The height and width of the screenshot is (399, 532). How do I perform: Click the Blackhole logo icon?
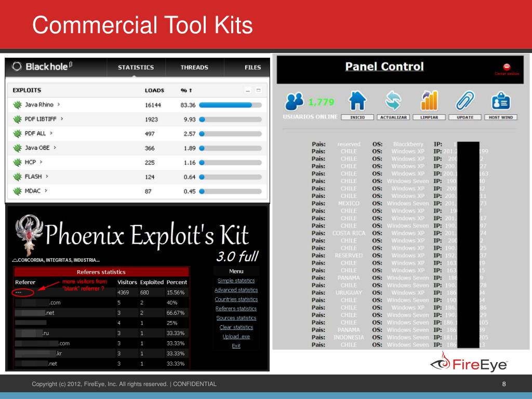tap(17, 66)
